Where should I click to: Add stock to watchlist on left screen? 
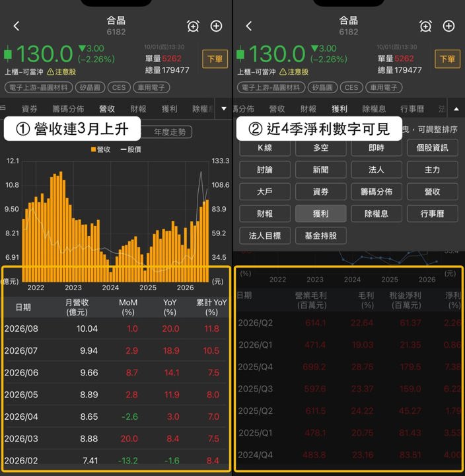(x=216, y=26)
